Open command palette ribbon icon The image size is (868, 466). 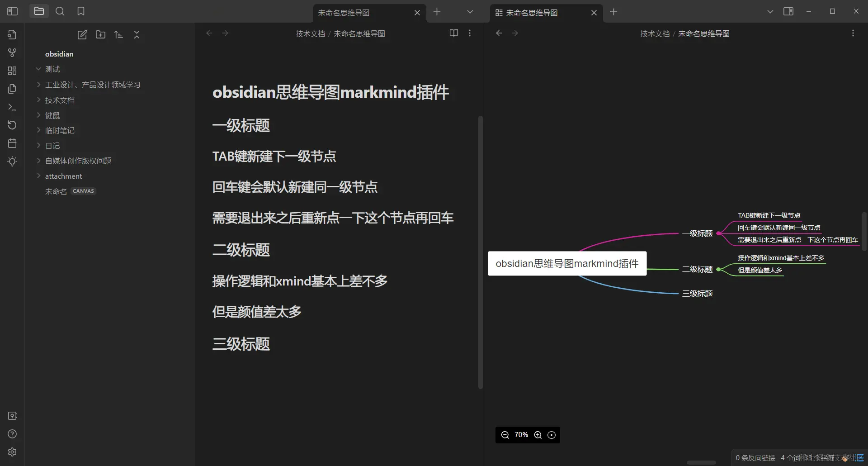coord(12,107)
